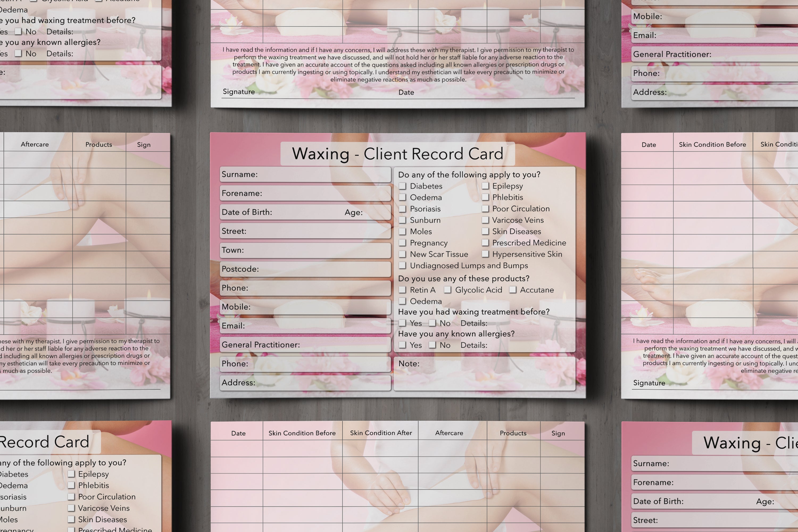798x532 pixels.
Task: Check Varicose Veins on the center card
Action: (485, 220)
